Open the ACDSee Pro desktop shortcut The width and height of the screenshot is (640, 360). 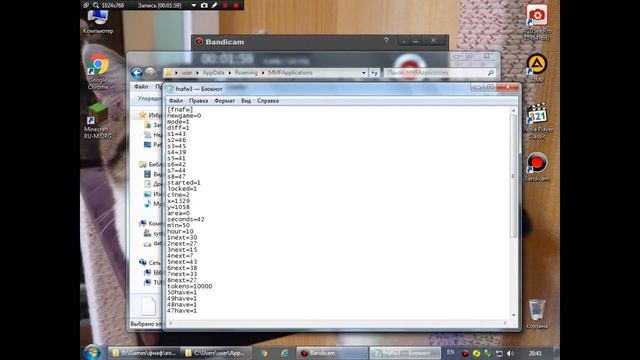pos(537,23)
